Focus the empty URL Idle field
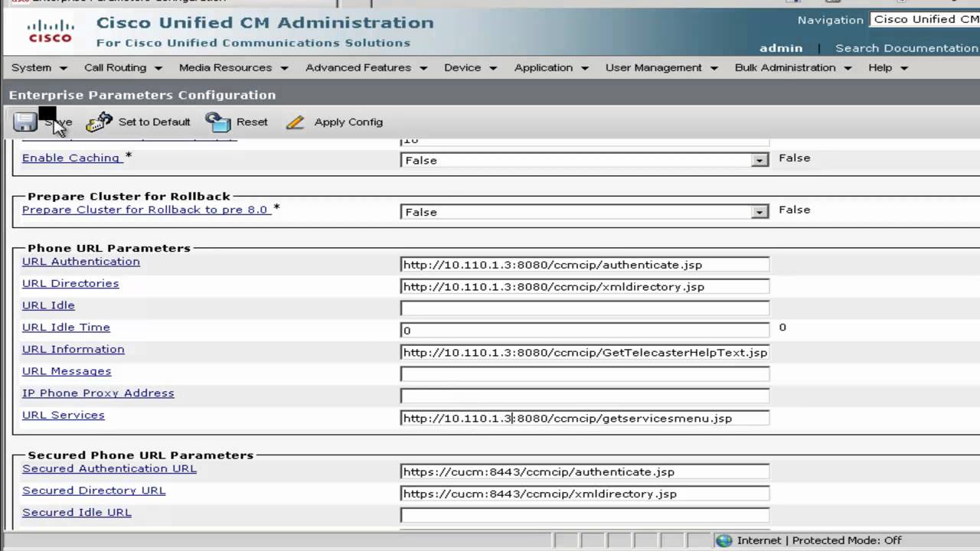This screenshot has width=980, height=551. click(585, 308)
